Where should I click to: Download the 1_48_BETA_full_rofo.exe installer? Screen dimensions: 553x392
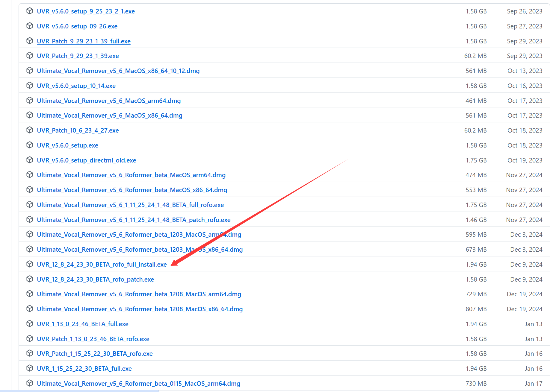click(130, 205)
